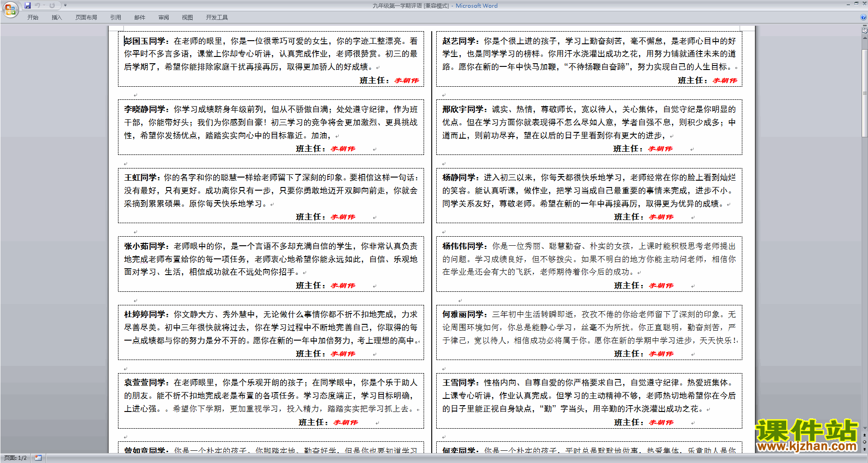Open the 审阅 ribbon tab
The width and height of the screenshot is (868, 463).
[x=164, y=18]
